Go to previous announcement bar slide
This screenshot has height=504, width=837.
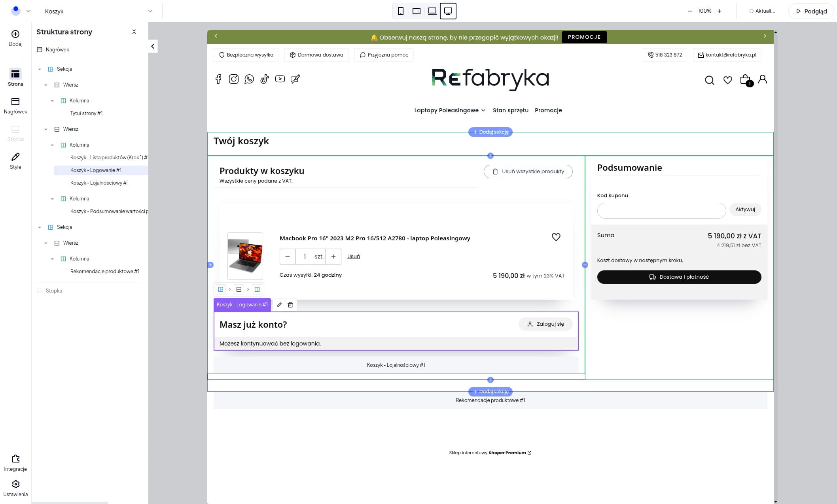click(x=216, y=36)
